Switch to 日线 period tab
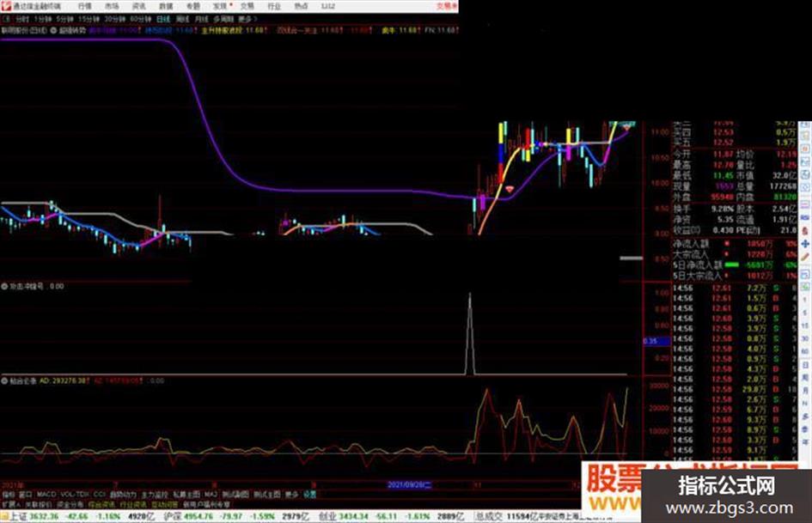The width and height of the screenshot is (812, 523). pyautogui.click(x=163, y=19)
